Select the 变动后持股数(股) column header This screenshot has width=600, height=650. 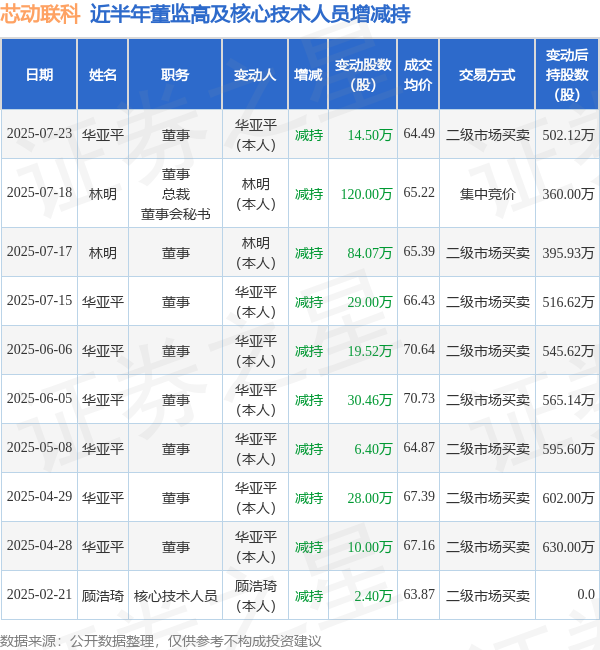567,75
